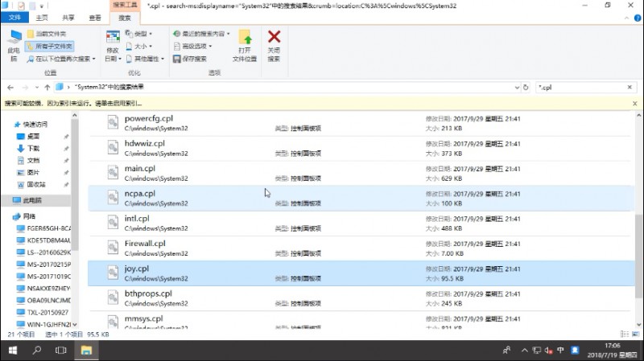Select the Firewall.cpl file name
Viewport: 644px width, 361px height.
click(145, 244)
